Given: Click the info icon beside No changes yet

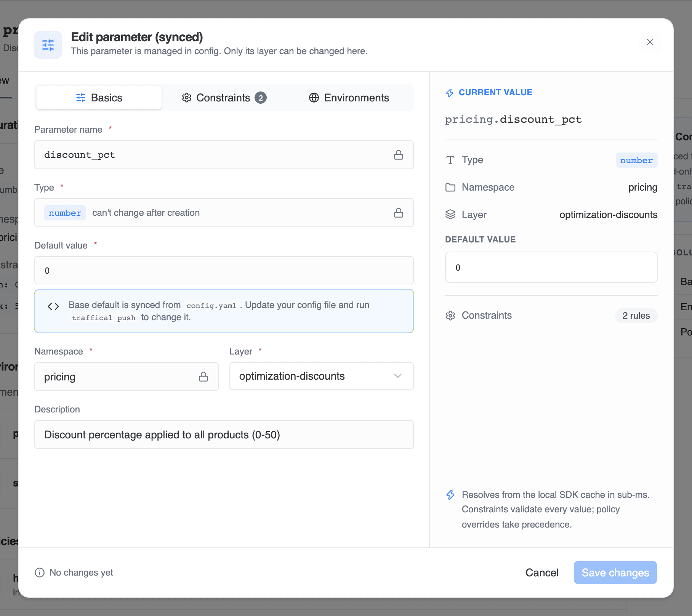Looking at the screenshot, I should point(40,573).
